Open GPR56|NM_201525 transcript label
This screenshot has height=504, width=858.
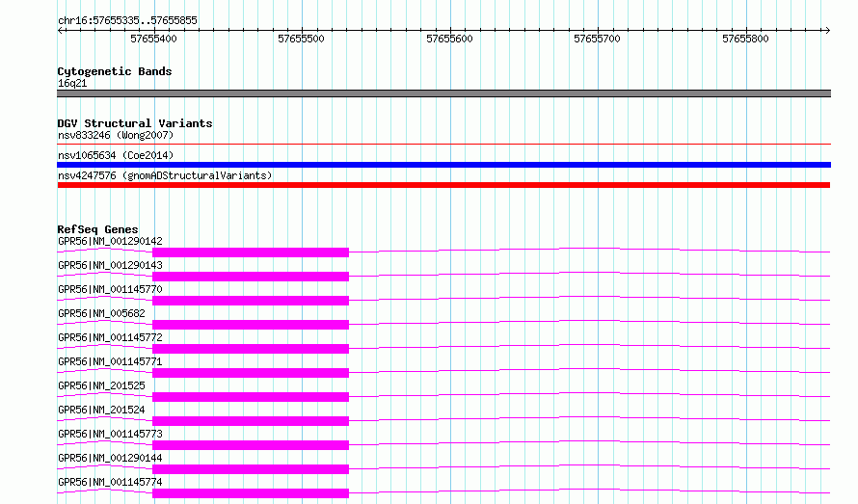102,385
